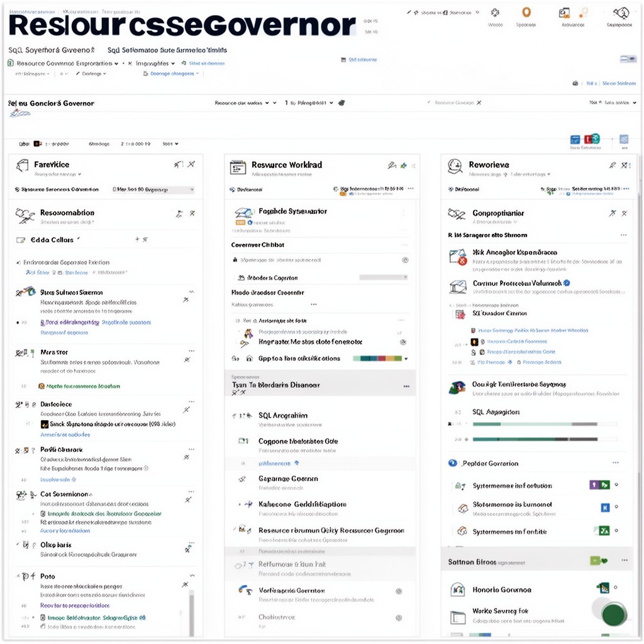
Task: Click the color bar beside Gpp toa fora oiksiftcotions
Action: point(377,358)
